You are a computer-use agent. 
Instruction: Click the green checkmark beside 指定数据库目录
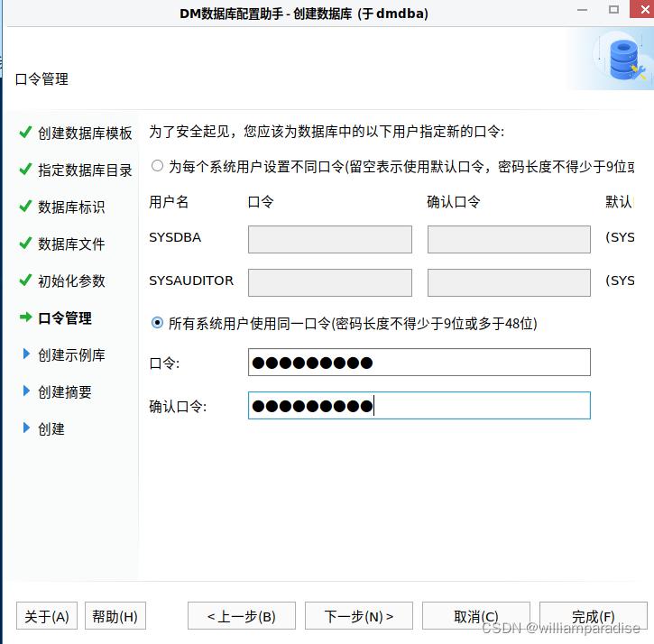pyautogui.click(x=25, y=170)
